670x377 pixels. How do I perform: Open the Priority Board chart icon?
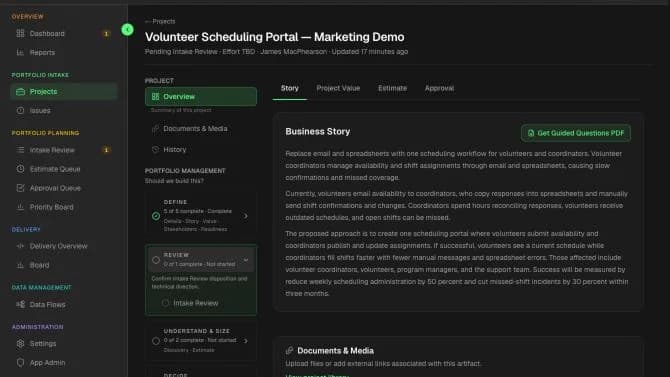click(x=20, y=207)
